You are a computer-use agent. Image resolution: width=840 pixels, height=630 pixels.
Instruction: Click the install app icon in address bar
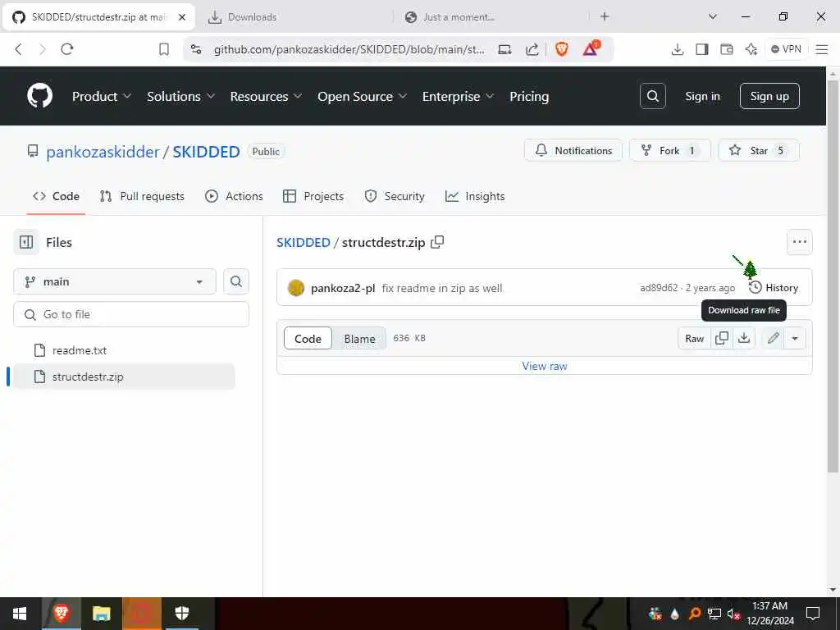(x=504, y=49)
